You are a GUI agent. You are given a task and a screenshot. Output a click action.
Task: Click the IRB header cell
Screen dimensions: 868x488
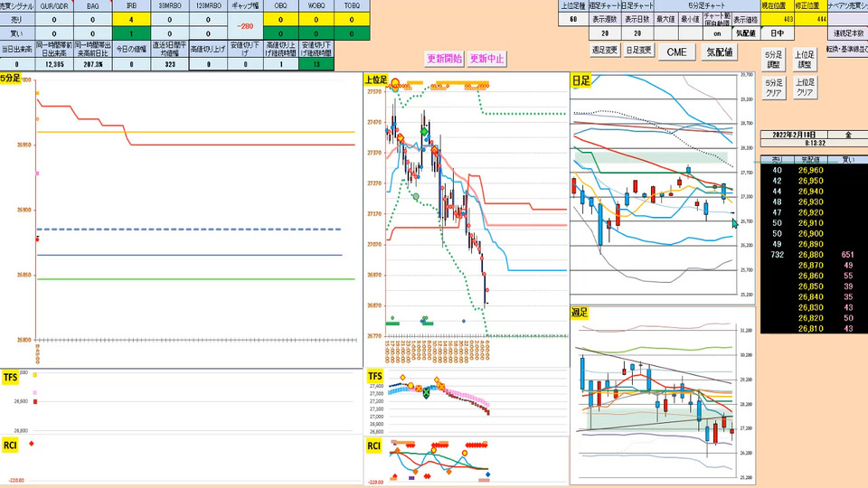(131, 5)
